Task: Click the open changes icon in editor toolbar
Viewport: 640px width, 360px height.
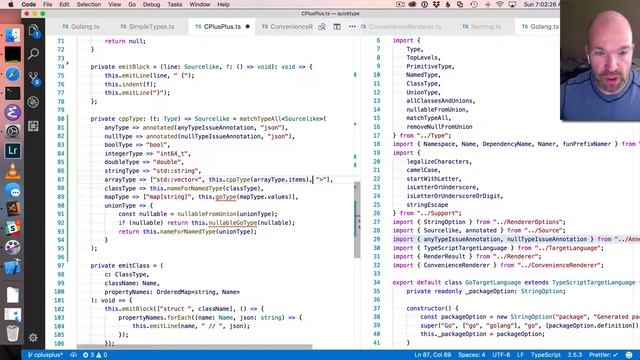Action: point(322,27)
